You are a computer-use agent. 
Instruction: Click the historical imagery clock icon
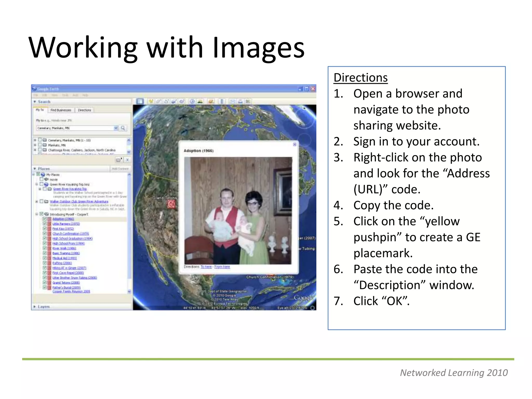192,101
